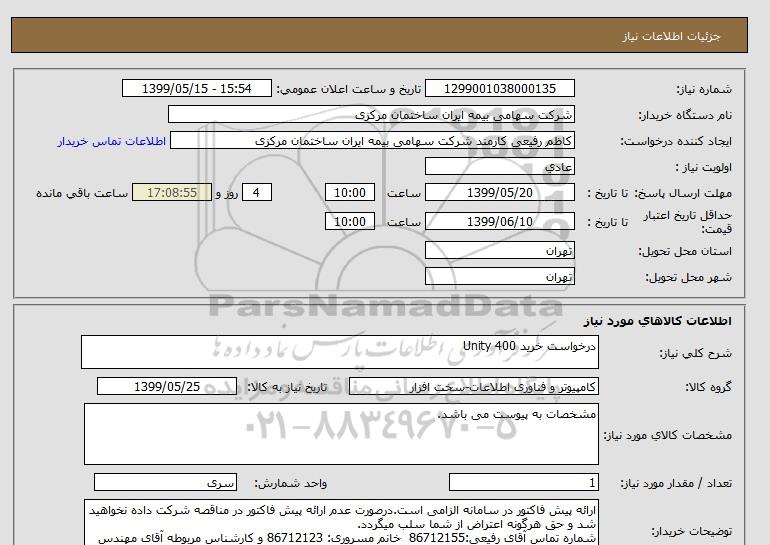Screen dimensions: 770x545
Task: Click the remaining time countdown 17:08:55
Action: 172,192
